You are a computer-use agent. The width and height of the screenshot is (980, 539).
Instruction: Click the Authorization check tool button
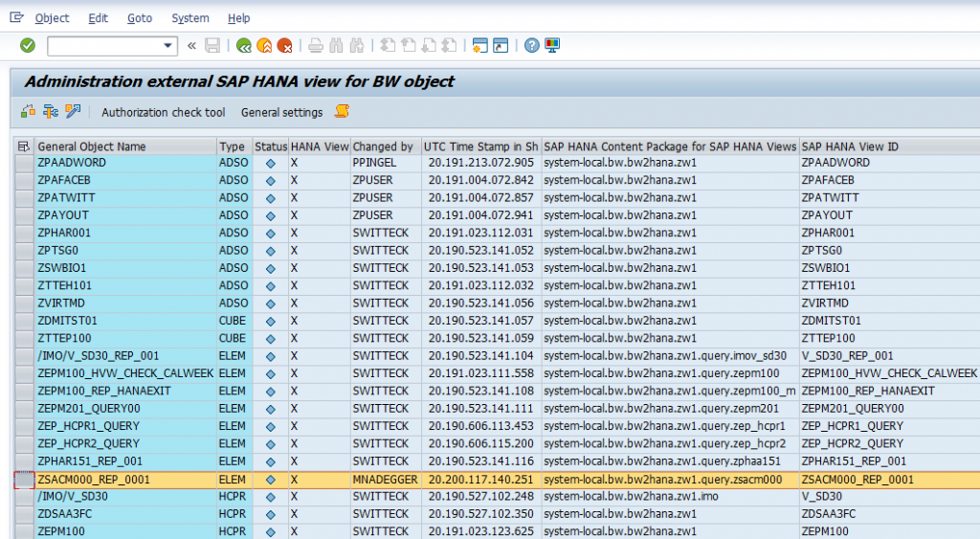point(163,113)
